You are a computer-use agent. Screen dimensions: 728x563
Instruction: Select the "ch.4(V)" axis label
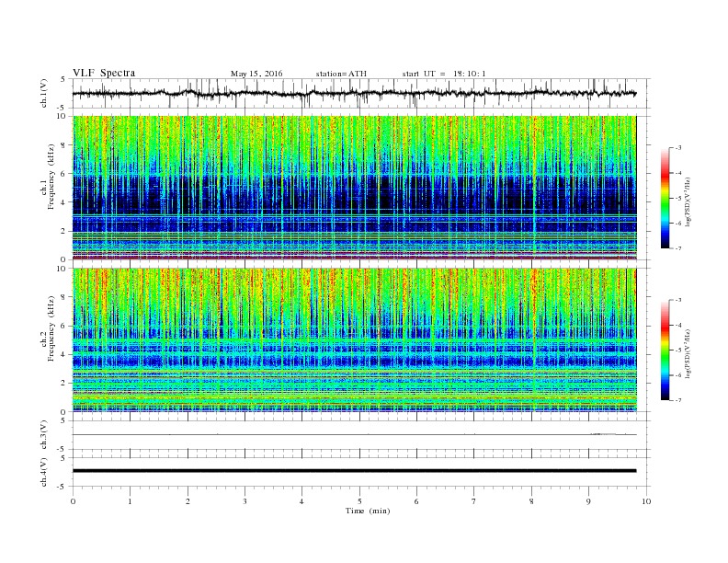[x=43, y=472]
